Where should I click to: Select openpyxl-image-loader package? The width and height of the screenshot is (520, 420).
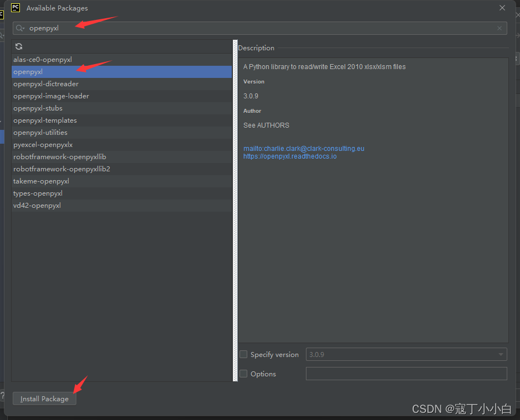coord(122,96)
